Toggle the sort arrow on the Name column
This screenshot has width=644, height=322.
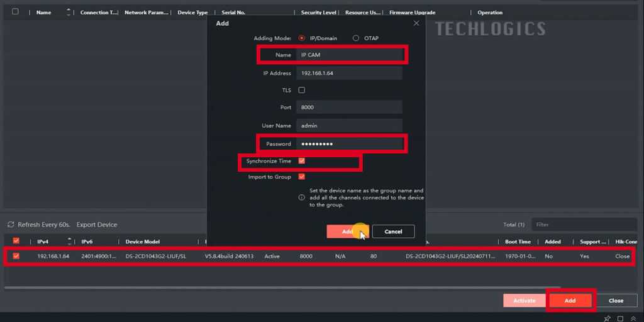pyautogui.click(x=69, y=12)
